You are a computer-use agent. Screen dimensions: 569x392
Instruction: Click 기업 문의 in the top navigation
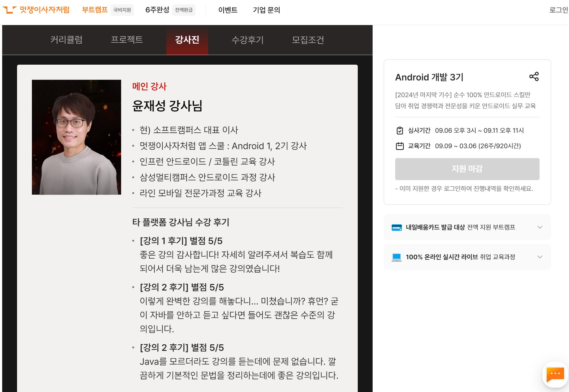coord(267,10)
